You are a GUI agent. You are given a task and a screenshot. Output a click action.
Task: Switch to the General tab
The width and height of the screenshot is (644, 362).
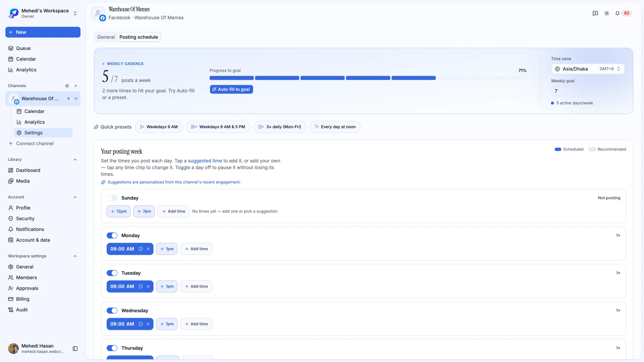pos(106,37)
